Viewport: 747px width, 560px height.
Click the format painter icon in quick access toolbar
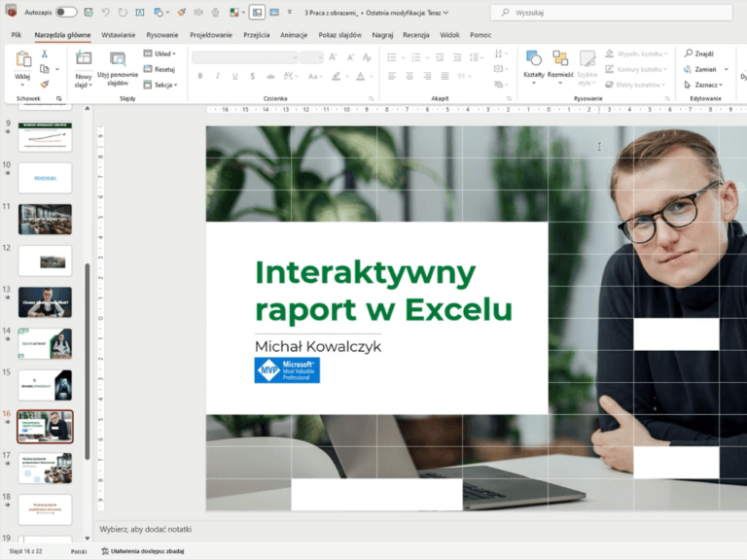click(182, 13)
